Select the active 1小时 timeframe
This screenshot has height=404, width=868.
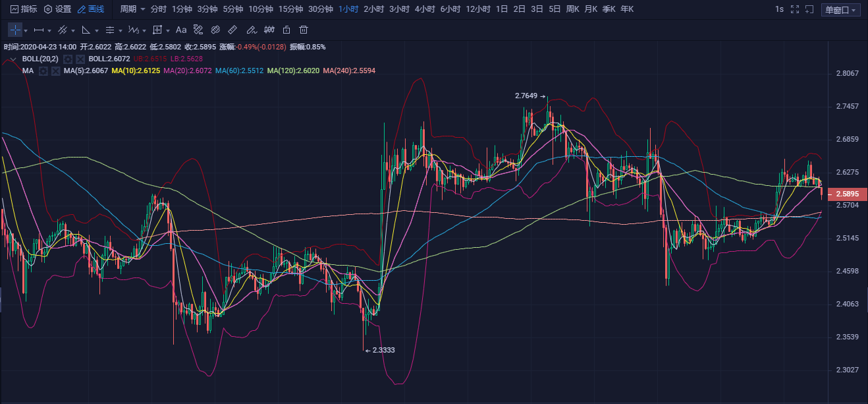click(348, 9)
